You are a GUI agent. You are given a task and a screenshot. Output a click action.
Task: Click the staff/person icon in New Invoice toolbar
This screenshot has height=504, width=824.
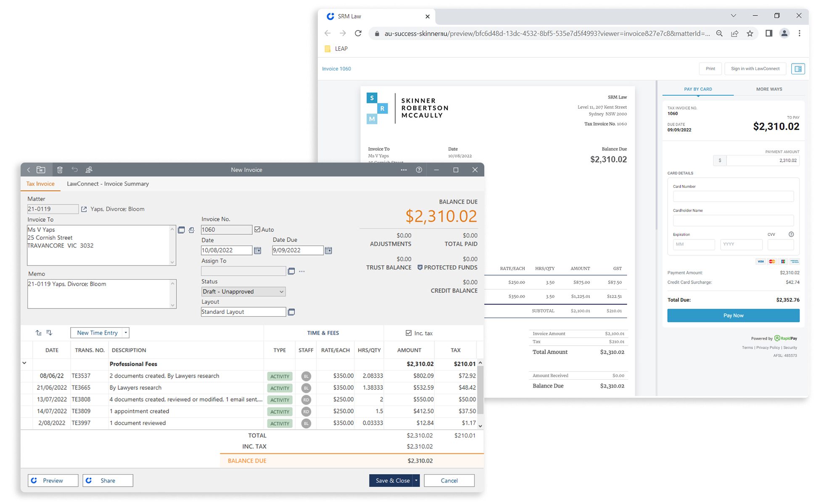pyautogui.click(x=89, y=170)
